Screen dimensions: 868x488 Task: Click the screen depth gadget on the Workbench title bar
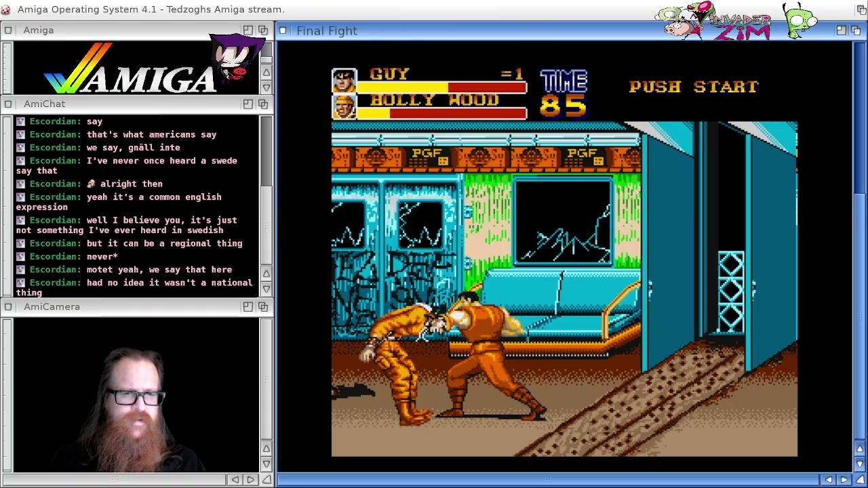(x=861, y=9)
